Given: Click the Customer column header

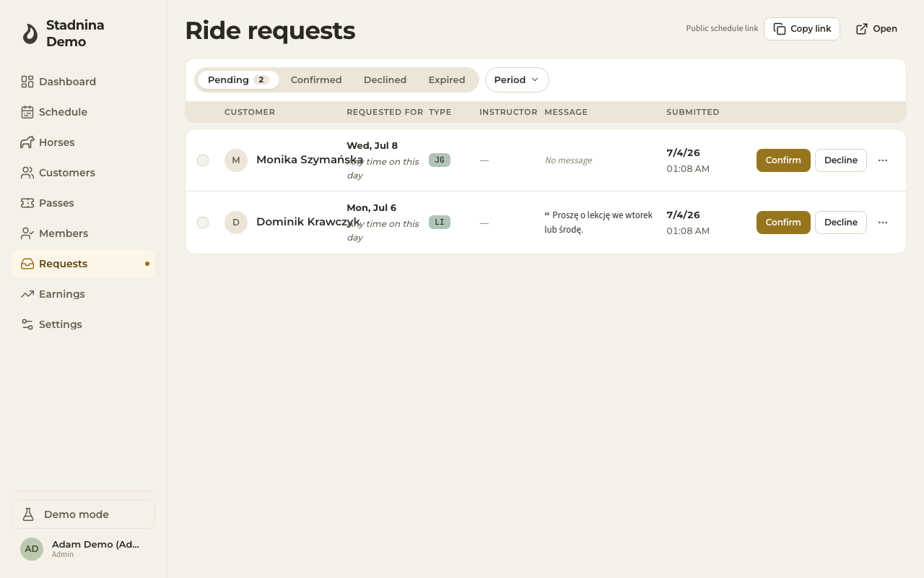Looking at the screenshot, I should point(250,112).
